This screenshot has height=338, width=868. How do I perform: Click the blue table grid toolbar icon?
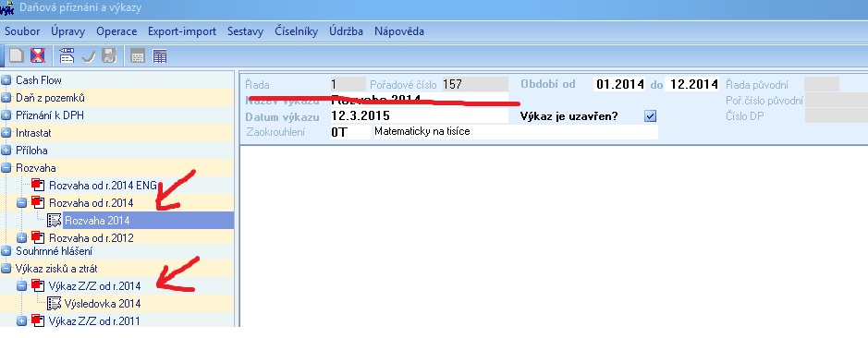click(x=159, y=56)
